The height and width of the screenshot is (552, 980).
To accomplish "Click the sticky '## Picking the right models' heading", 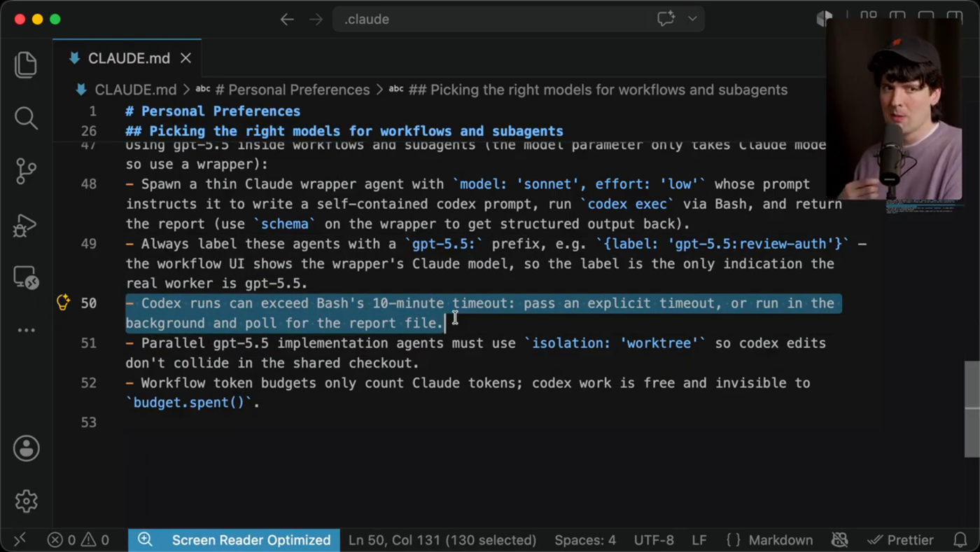I will click(x=344, y=131).
